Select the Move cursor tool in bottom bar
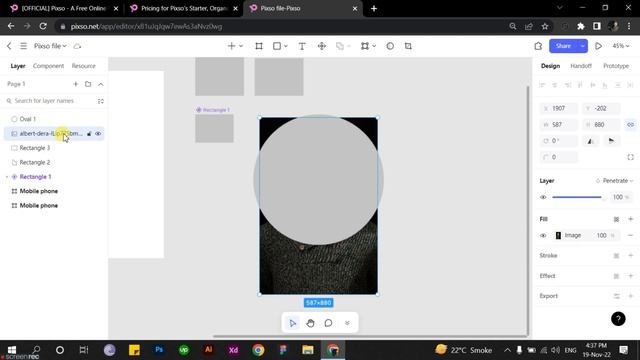 293,323
